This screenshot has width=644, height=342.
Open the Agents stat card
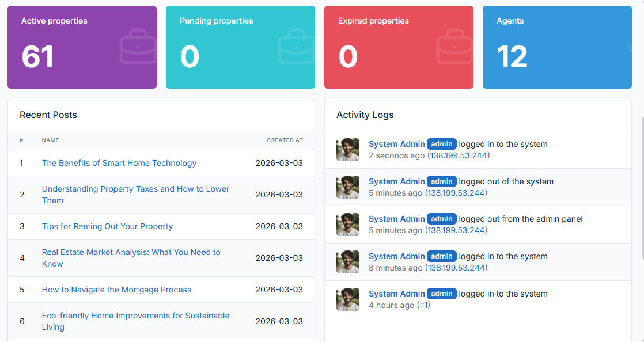point(557,47)
